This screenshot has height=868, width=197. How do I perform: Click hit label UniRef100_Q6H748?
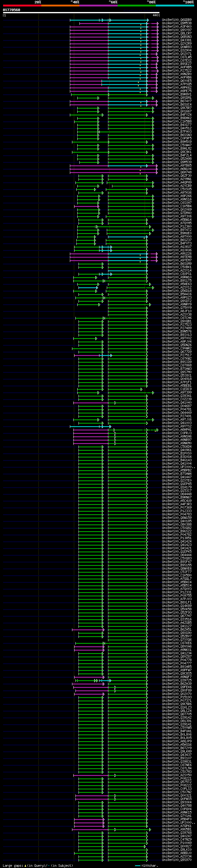pos(177,172)
